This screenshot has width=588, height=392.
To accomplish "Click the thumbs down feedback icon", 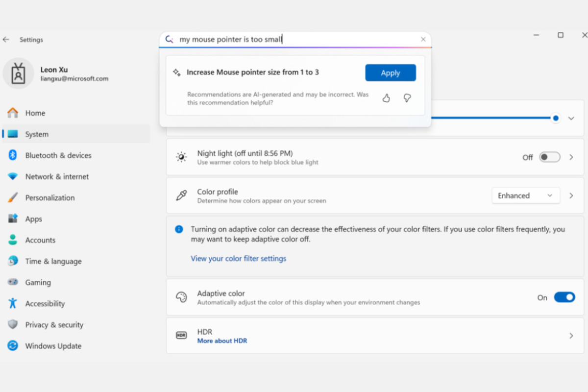I will (407, 98).
